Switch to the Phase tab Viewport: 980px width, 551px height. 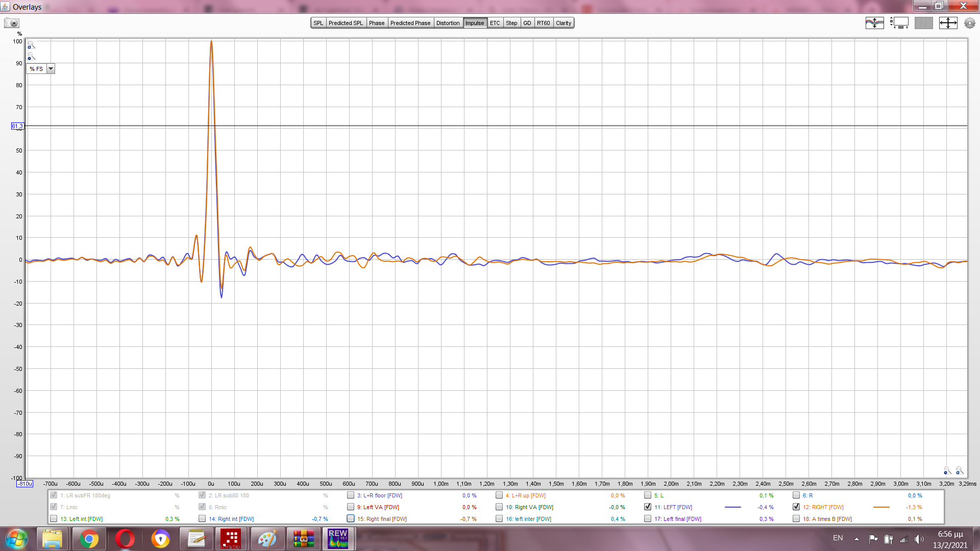pyautogui.click(x=377, y=23)
